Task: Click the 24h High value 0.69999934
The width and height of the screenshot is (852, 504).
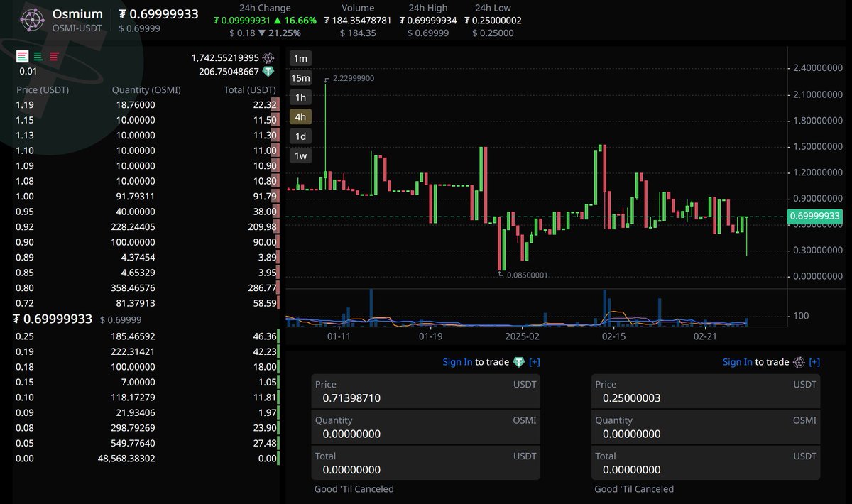Action: tap(427, 21)
